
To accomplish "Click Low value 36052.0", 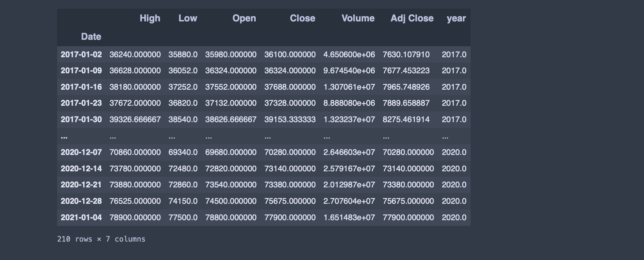I will pyautogui.click(x=183, y=71).
